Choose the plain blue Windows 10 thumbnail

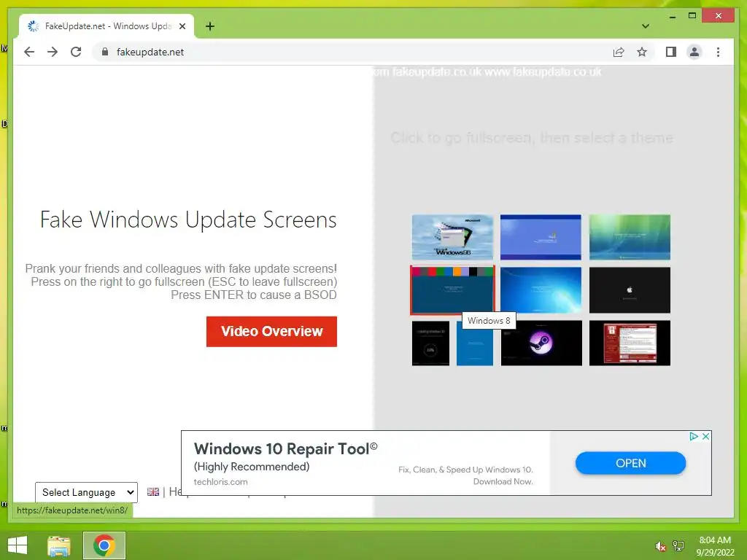pyautogui.click(x=474, y=345)
